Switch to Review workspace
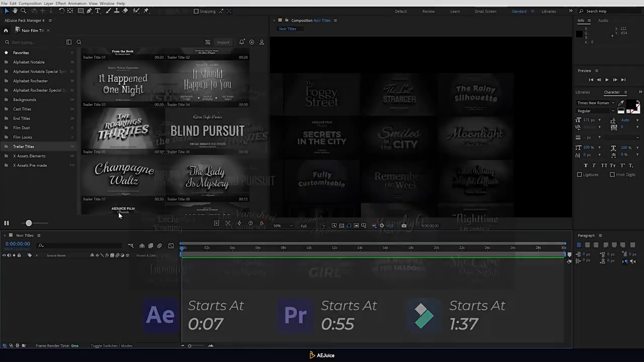The image size is (644, 362). [429, 11]
